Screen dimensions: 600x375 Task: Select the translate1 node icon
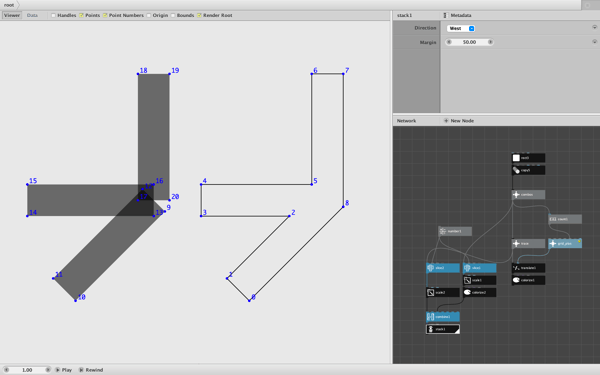coord(516,268)
